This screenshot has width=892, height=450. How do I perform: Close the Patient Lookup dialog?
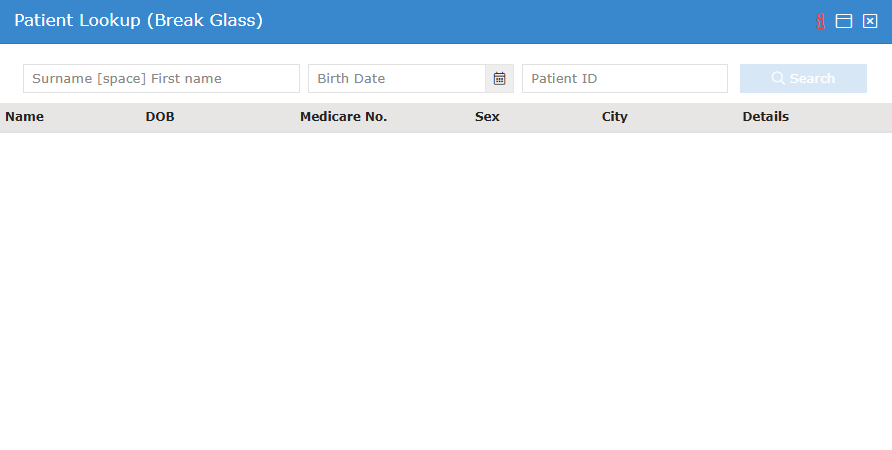click(870, 21)
